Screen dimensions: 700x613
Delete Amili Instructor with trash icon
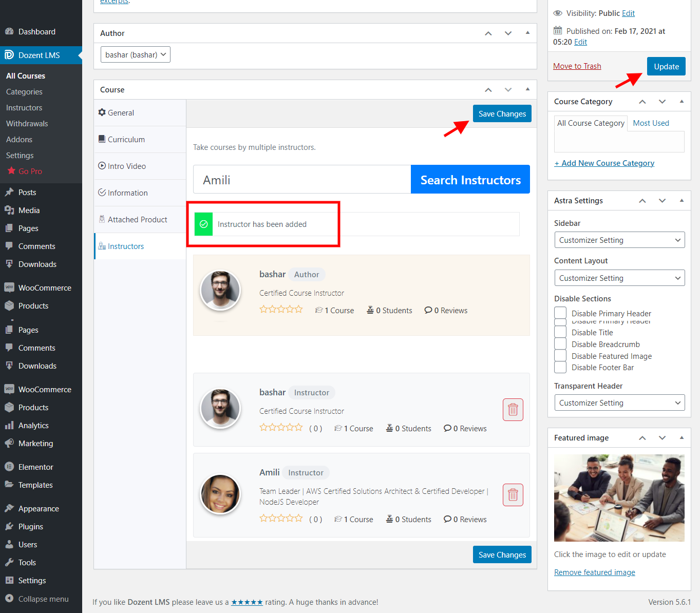(x=513, y=495)
